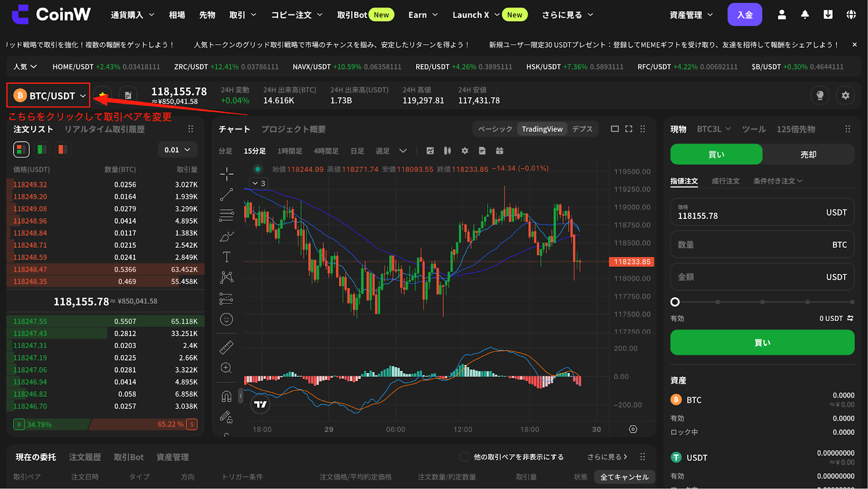Screen dimensions: 868x489
Task: Switch chart to TradingView mode
Action: coord(542,129)
